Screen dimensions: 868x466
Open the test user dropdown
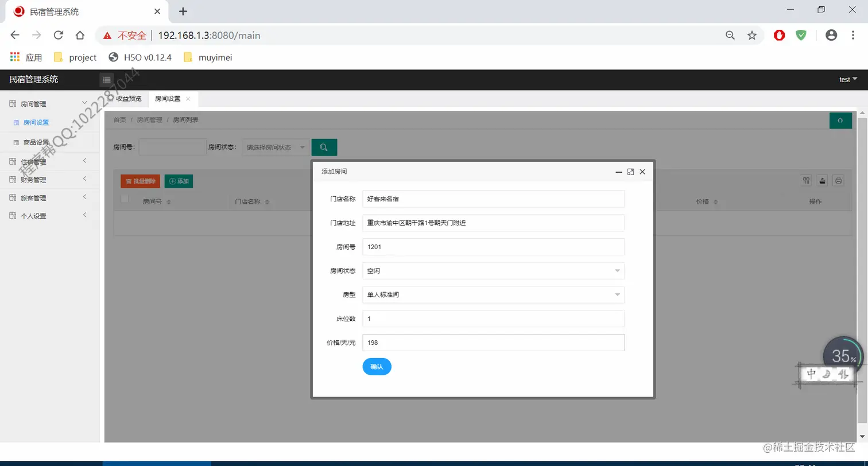848,79
